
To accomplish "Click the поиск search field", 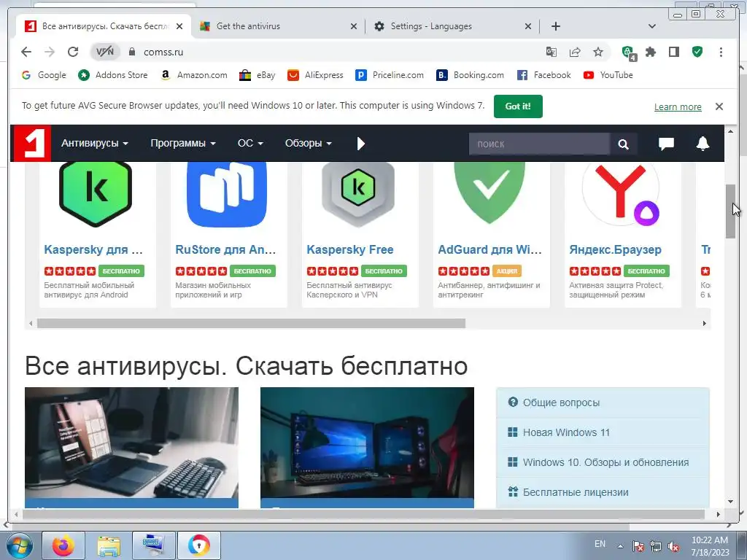I will (x=539, y=144).
